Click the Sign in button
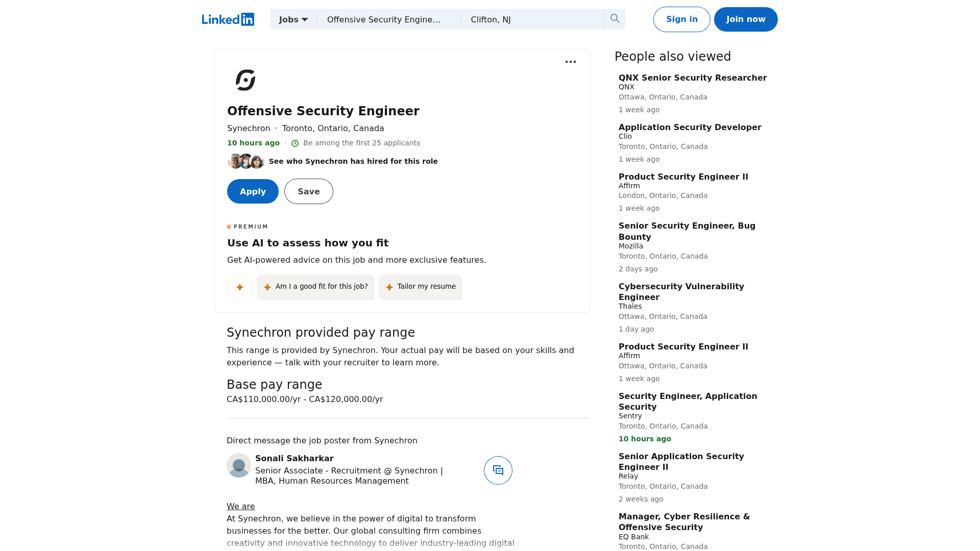The height and width of the screenshot is (551, 980). [x=682, y=19]
